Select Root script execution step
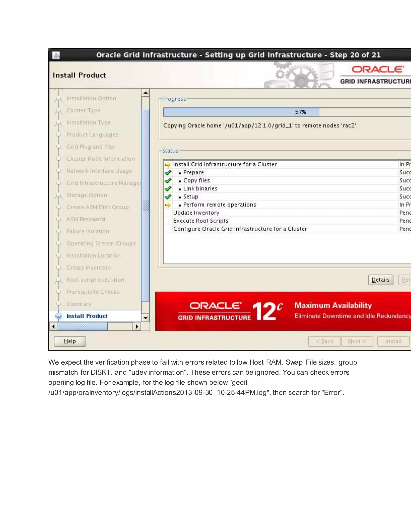411x532 pixels. coord(95,280)
